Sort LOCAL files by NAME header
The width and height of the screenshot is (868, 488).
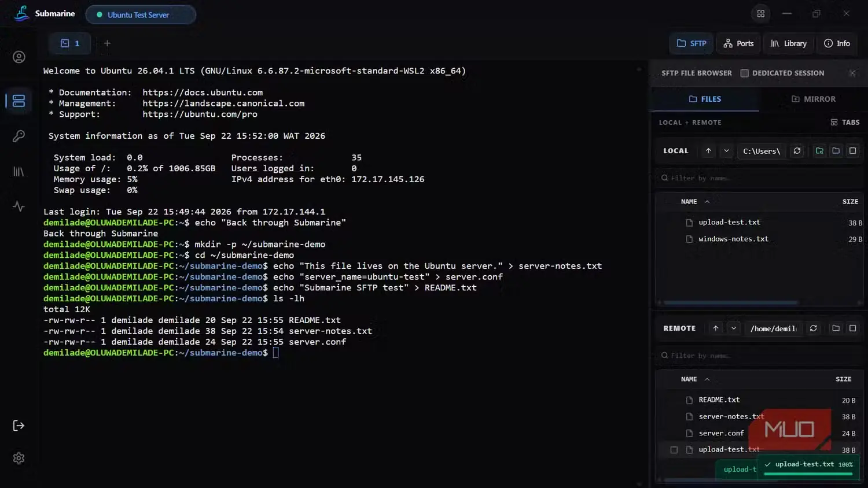695,202
